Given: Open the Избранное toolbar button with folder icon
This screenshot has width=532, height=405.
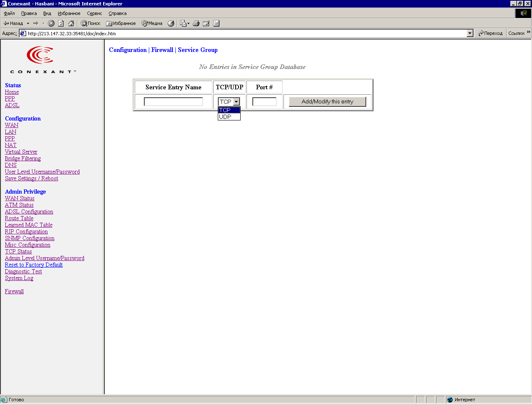Looking at the screenshot, I should pyautogui.click(x=121, y=23).
